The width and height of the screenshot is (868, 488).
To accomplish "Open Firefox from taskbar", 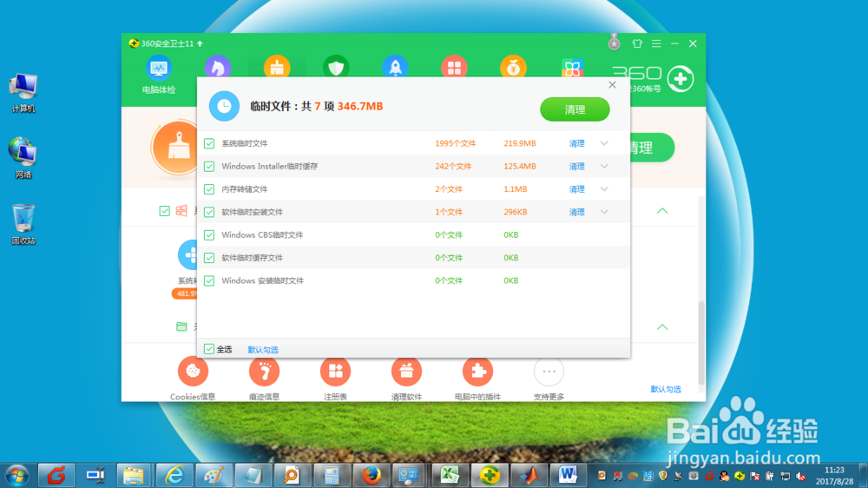I will [371, 476].
